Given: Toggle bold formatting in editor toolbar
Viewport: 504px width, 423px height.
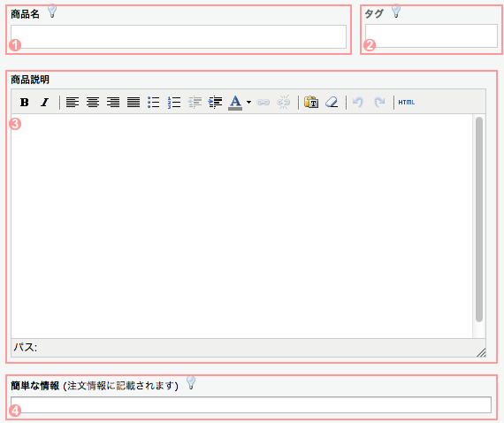Looking at the screenshot, I should [x=25, y=103].
